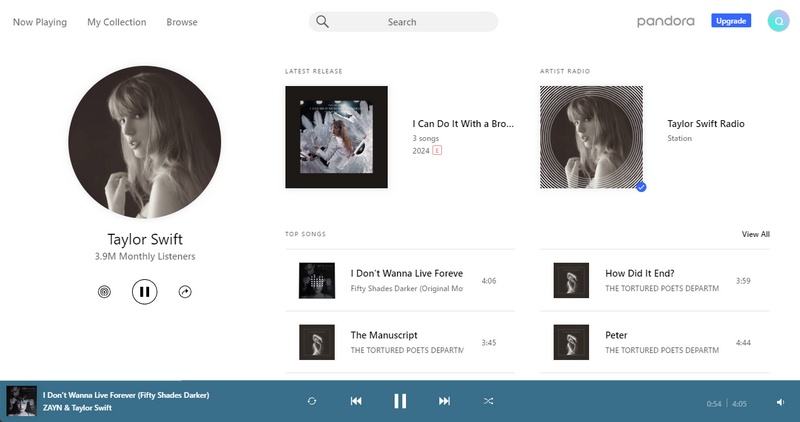800x422 pixels.
Task: Pause playback using the circular artist button
Action: [x=145, y=292]
